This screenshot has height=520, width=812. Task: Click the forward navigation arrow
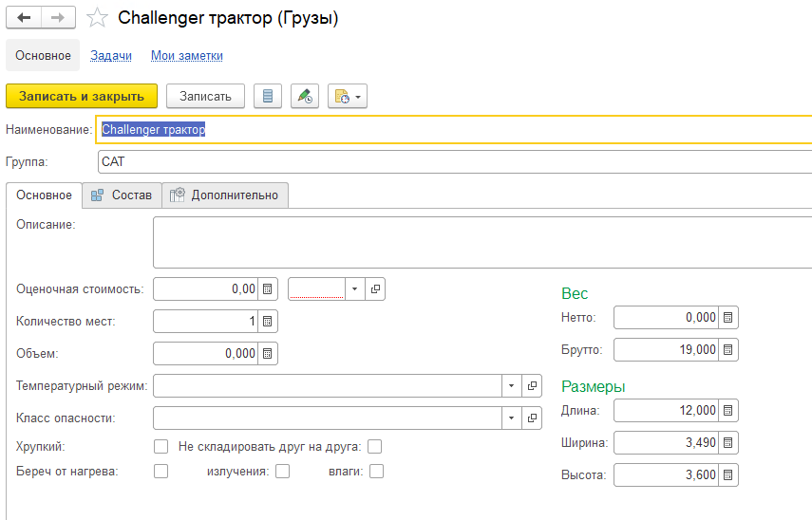coord(58,18)
